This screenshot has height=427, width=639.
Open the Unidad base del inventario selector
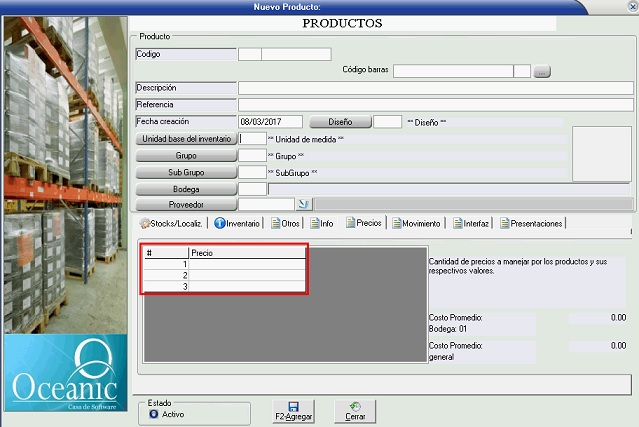186,139
